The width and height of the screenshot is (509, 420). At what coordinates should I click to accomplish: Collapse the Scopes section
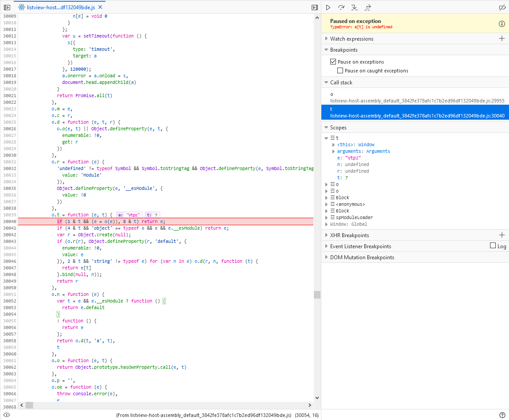pos(326,128)
